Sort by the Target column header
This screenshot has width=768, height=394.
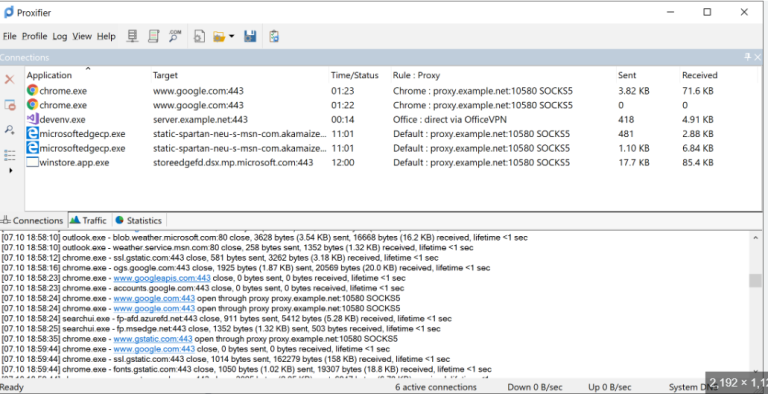[165, 75]
